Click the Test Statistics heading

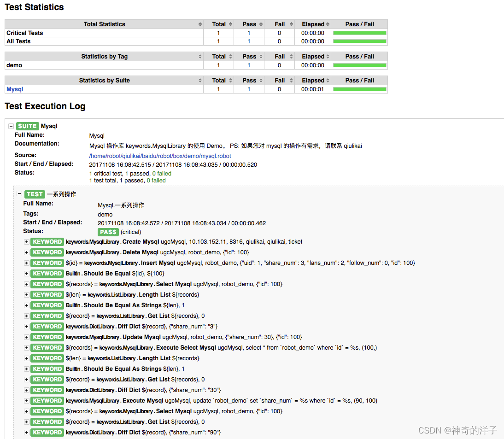[x=34, y=7]
